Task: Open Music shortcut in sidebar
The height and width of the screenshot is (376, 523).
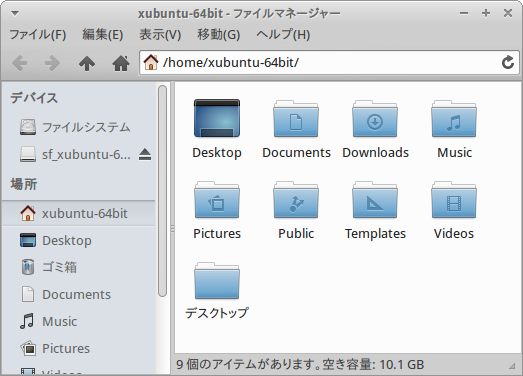Action: pyautogui.click(x=79, y=321)
